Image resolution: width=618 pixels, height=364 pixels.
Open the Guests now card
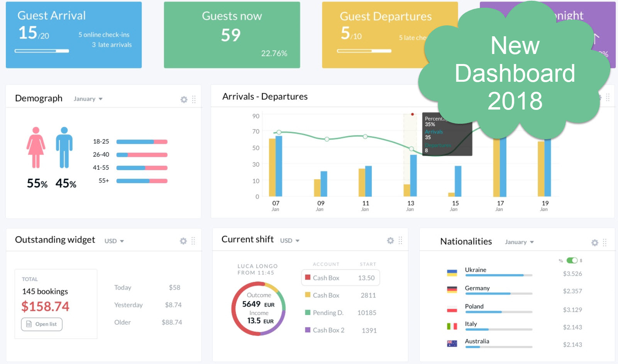tap(232, 35)
